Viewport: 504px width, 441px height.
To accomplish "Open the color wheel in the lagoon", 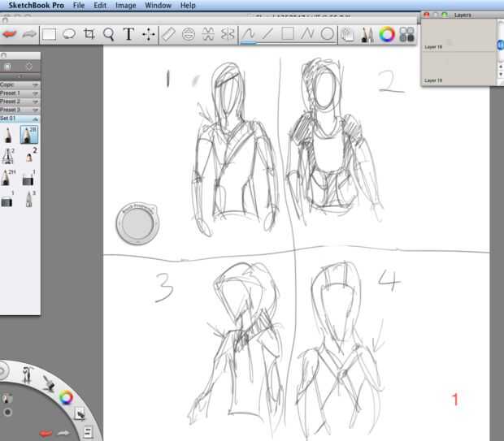I will (66, 398).
